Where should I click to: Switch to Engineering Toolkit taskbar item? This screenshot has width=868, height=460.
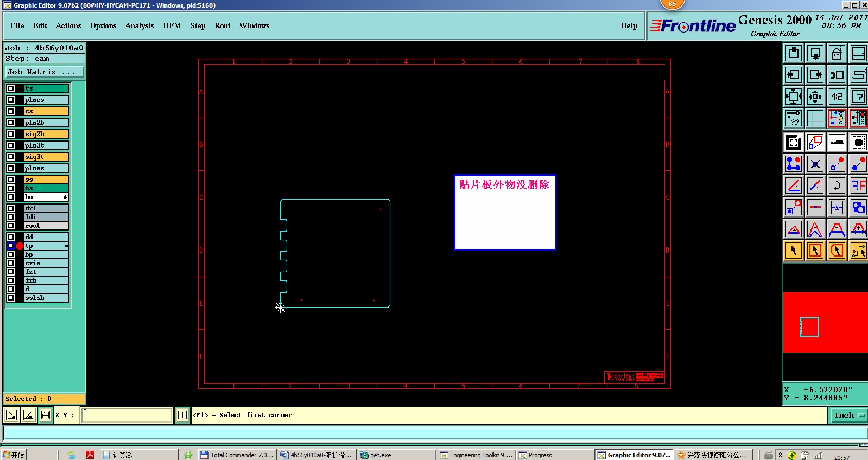pos(476,455)
